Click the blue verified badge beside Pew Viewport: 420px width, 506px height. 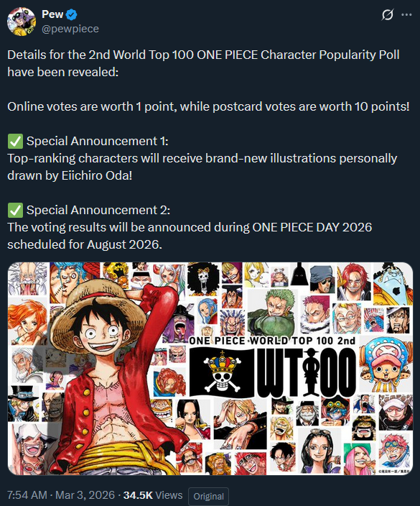(x=71, y=14)
